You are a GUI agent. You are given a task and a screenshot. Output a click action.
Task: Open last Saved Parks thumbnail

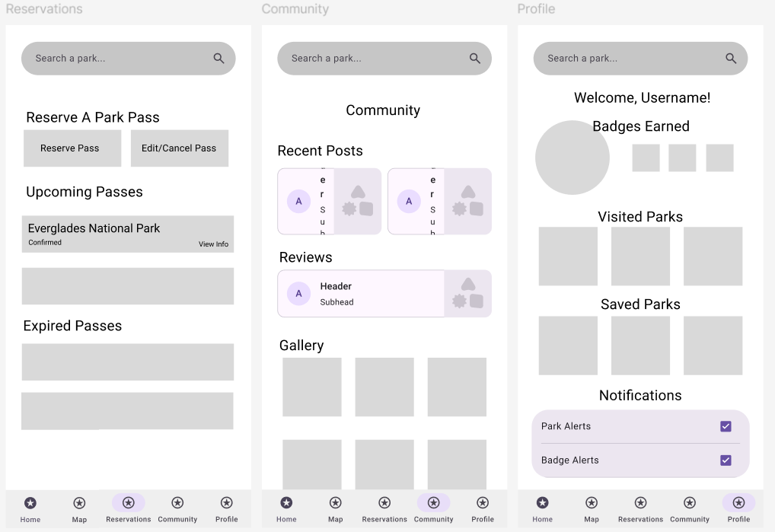(x=713, y=346)
